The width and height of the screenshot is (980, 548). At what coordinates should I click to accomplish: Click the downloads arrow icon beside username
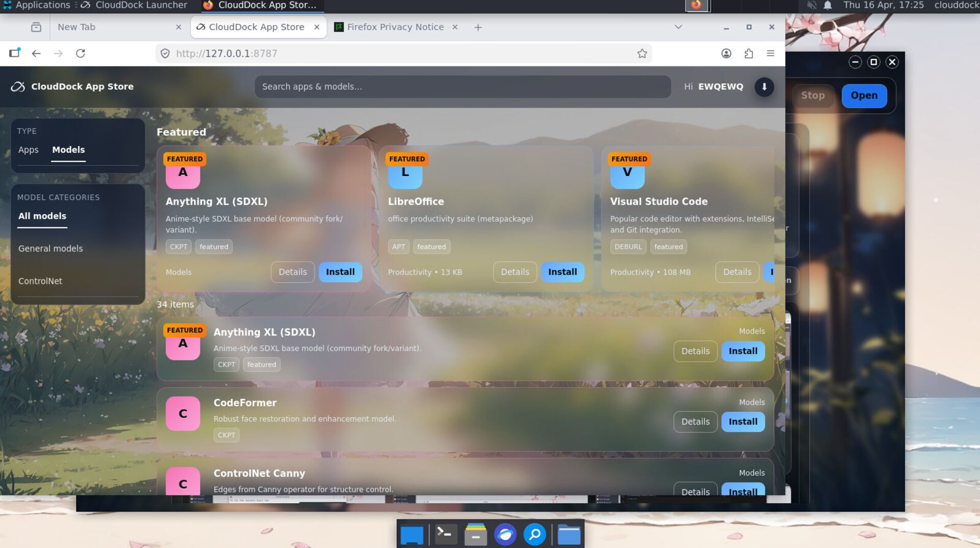click(764, 87)
